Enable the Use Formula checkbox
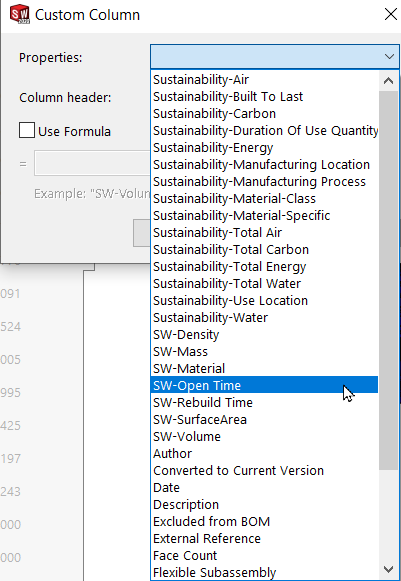This screenshot has width=401, height=581. pos(27,130)
